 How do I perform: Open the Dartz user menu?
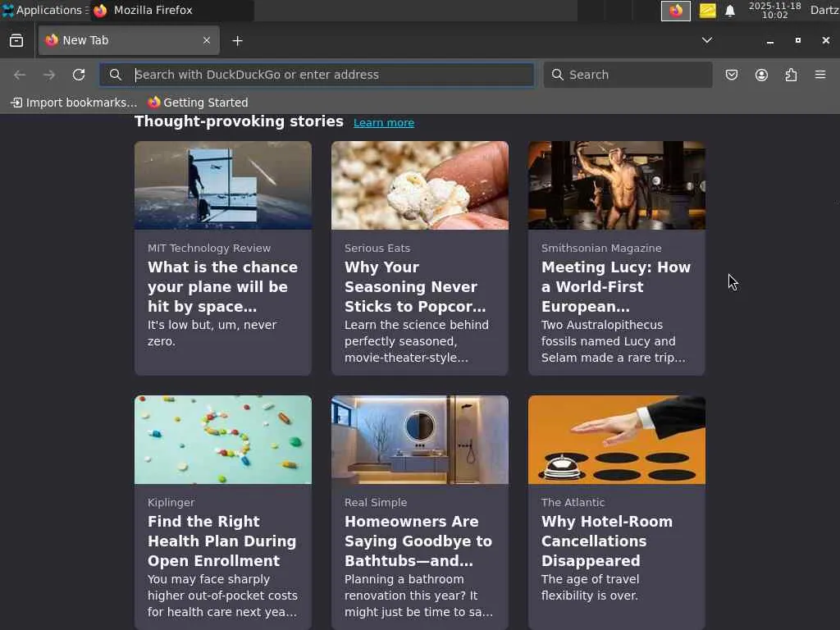pyautogui.click(x=824, y=10)
